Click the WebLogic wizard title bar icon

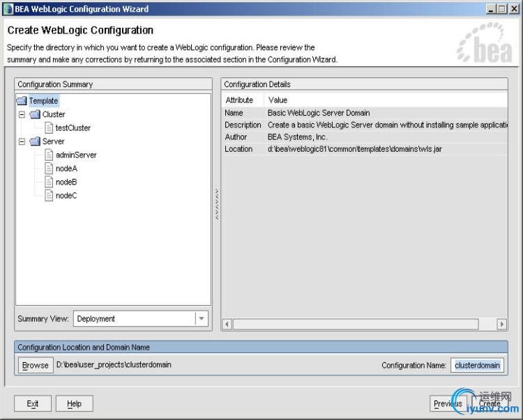click(x=8, y=9)
